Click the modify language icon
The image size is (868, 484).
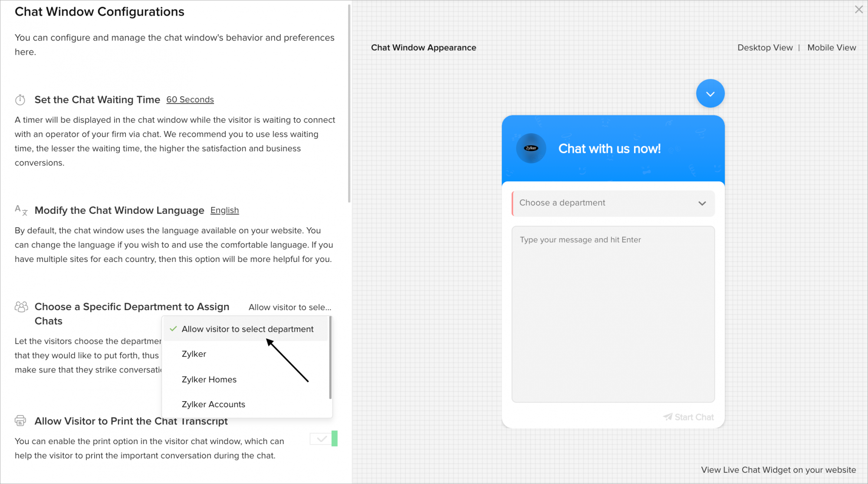(x=21, y=210)
